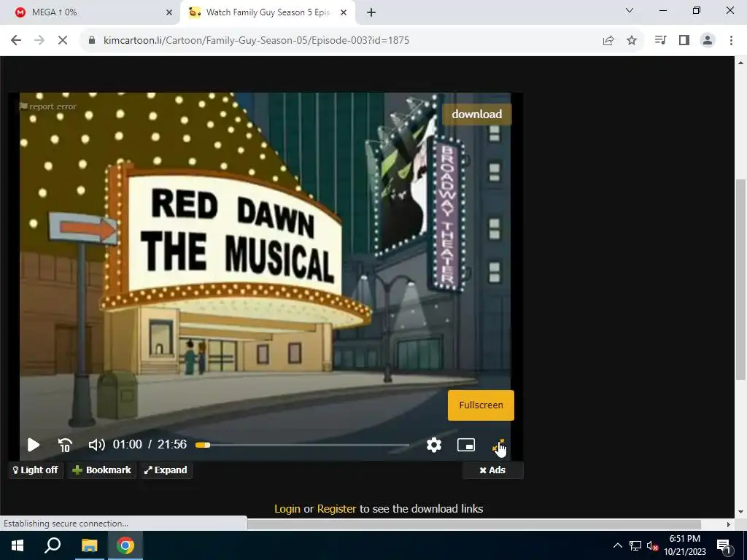Image resolution: width=747 pixels, height=560 pixels.
Task: Close Ads with the Ads button
Action: click(492, 470)
